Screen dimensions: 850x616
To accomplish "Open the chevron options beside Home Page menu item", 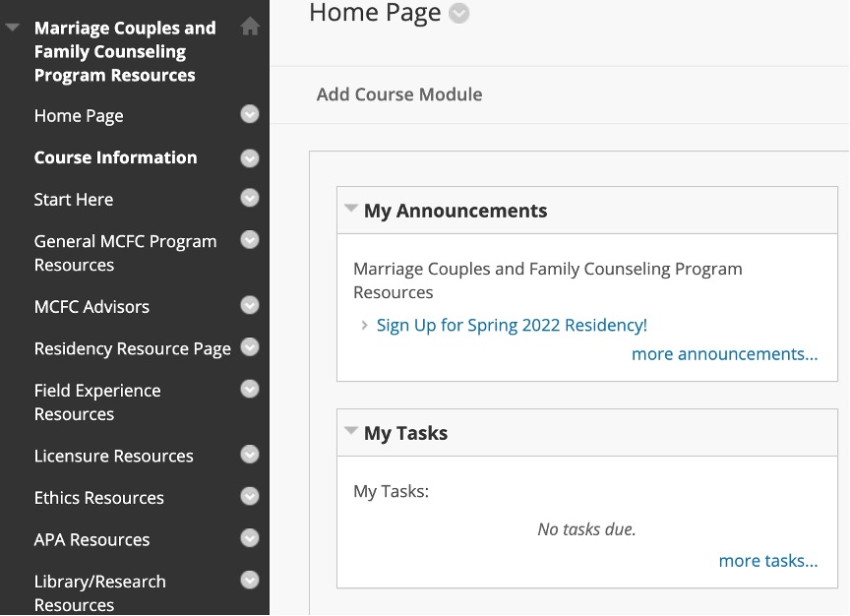I will pos(250,114).
